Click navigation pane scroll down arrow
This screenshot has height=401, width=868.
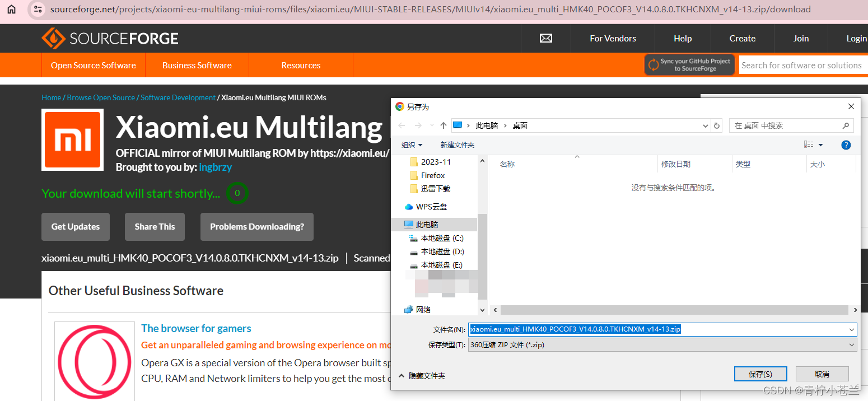(482, 310)
